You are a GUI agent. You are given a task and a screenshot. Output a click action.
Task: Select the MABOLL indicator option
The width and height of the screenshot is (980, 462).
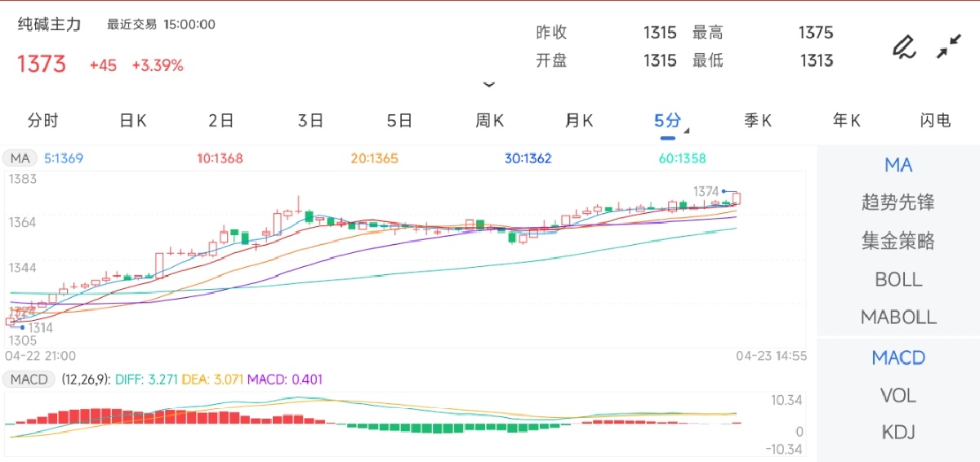[898, 317]
